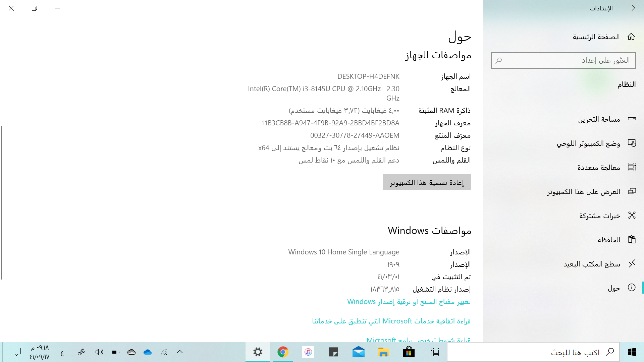Open the About menu item in sidebar
Screen dimensions: 644x362
coord(614,288)
